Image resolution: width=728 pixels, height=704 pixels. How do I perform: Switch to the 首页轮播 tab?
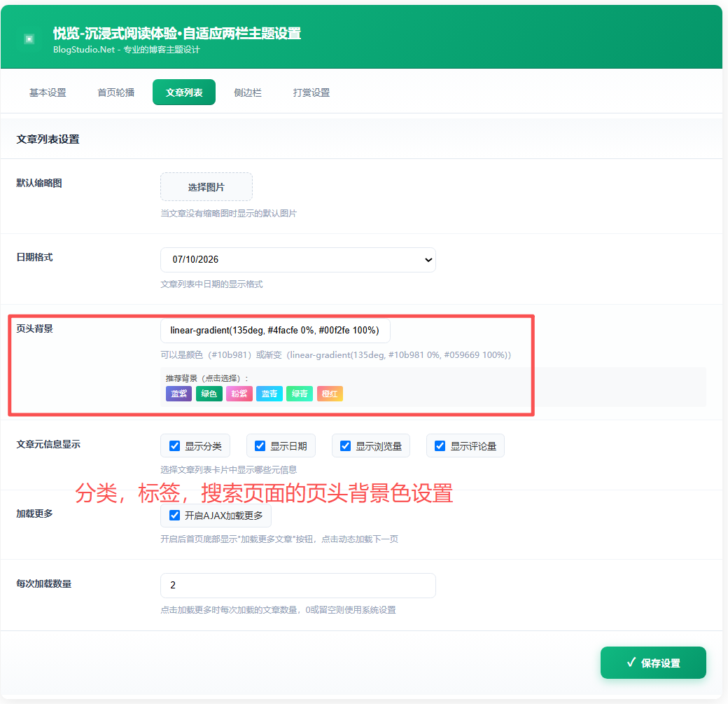[115, 92]
